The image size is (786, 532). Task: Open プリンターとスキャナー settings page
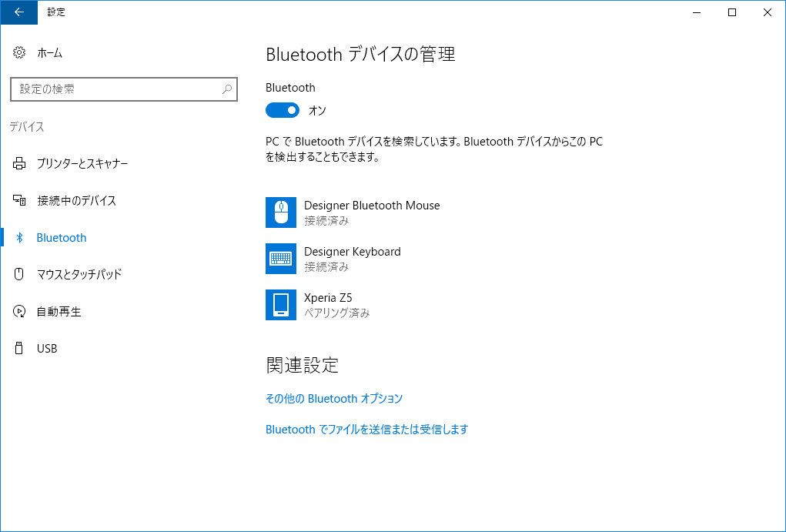click(82, 164)
